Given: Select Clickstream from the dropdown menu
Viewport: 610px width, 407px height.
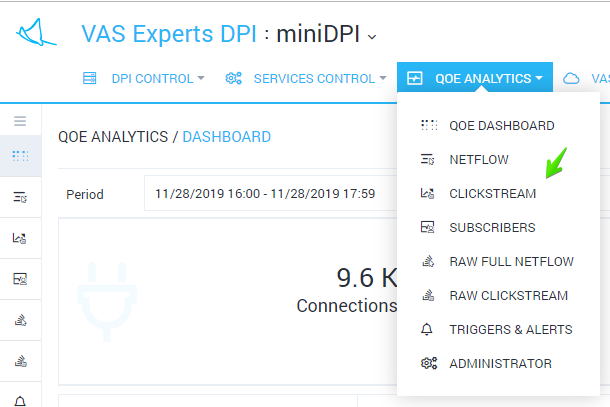Looking at the screenshot, I should (492, 194).
